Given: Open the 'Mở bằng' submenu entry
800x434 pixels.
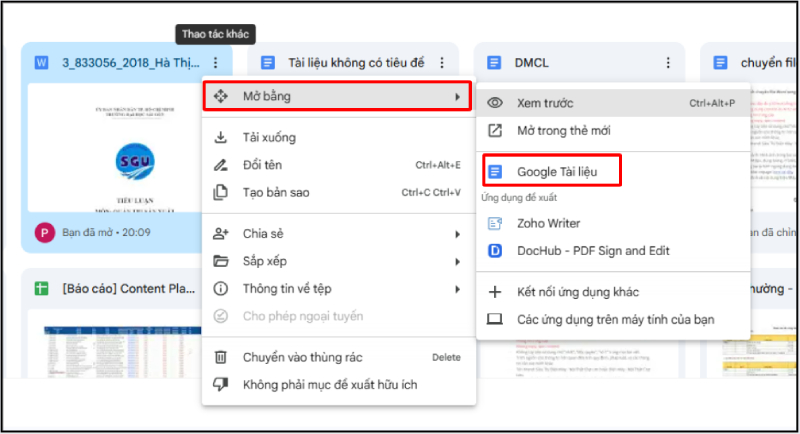Looking at the screenshot, I should (x=337, y=96).
